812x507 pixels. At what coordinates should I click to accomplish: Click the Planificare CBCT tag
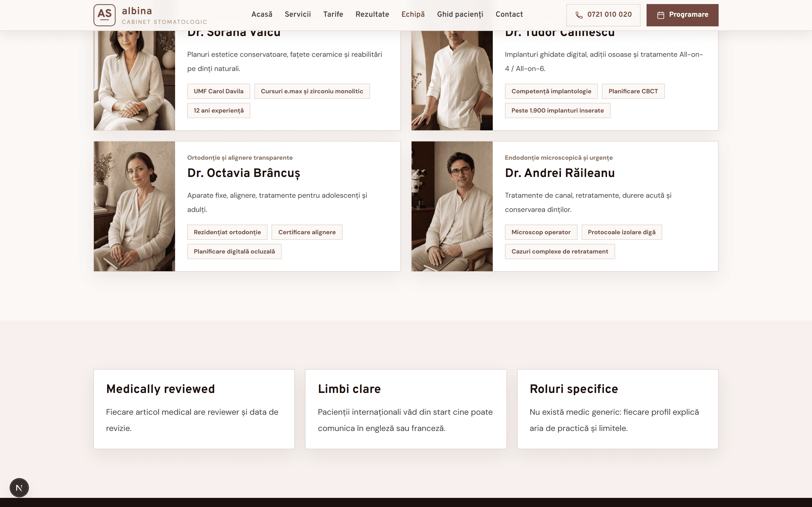(x=633, y=91)
